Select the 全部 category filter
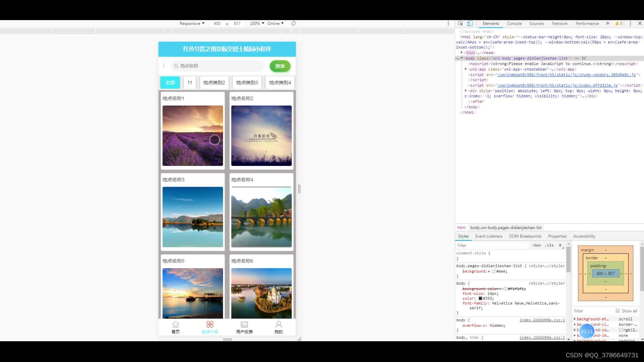This screenshot has width=644, height=362. click(x=170, y=82)
